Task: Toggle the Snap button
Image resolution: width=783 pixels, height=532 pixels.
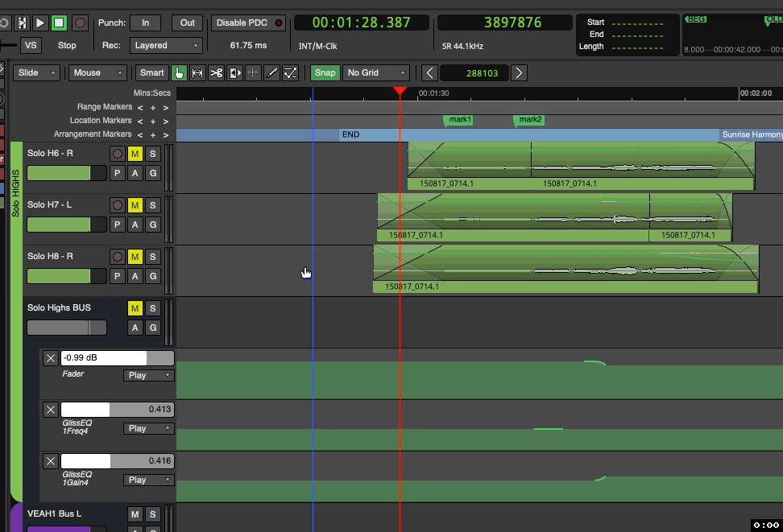Action: click(325, 73)
